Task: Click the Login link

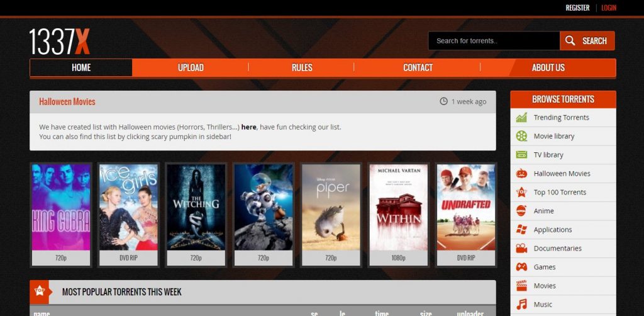Action: click(x=609, y=8)
